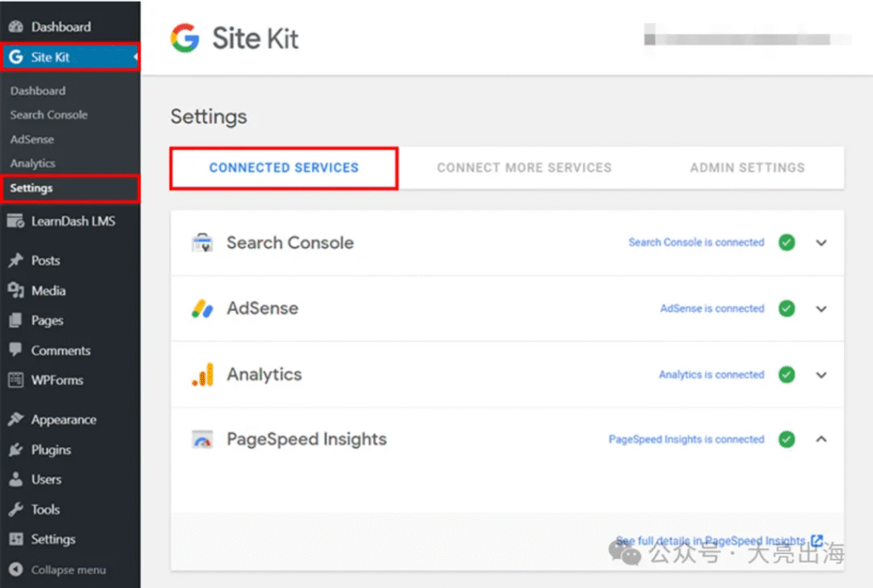Click the Tools wrench icon
The width and height of the screenshot is (873, 588).
(15, 510)
